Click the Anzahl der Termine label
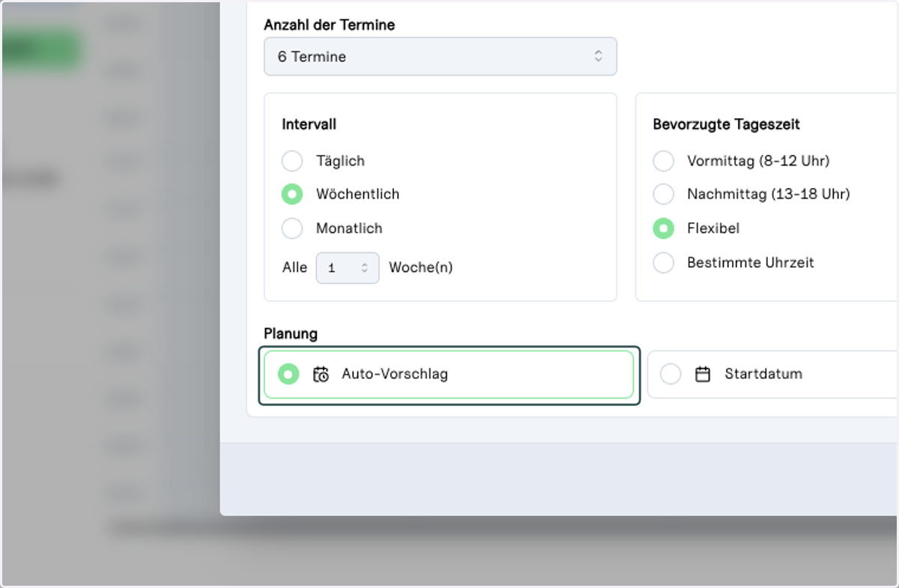The height and width of the screenshot is (588, 899). click(330, 25)
